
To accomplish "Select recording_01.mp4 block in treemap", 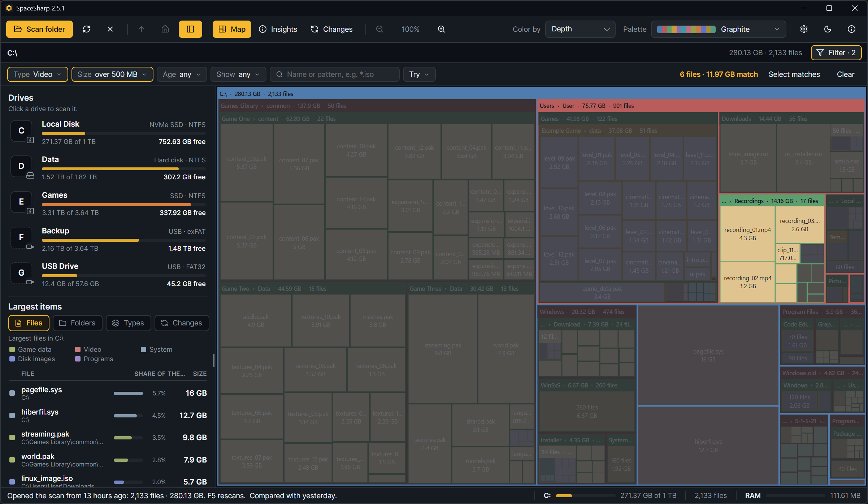I will pos(747,234).
